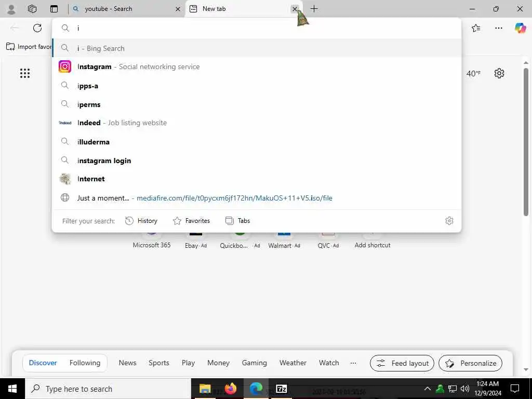This screenshot has width=532, height=399.
Task: Open the clock and date tray
Action: (488, 389)
